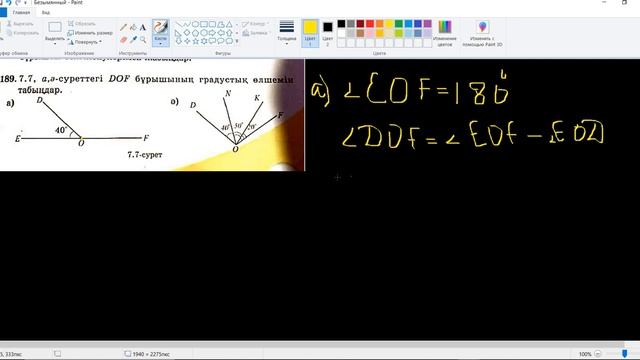
Task: Select the right arrow shape
Action: (x=212, y=33)
